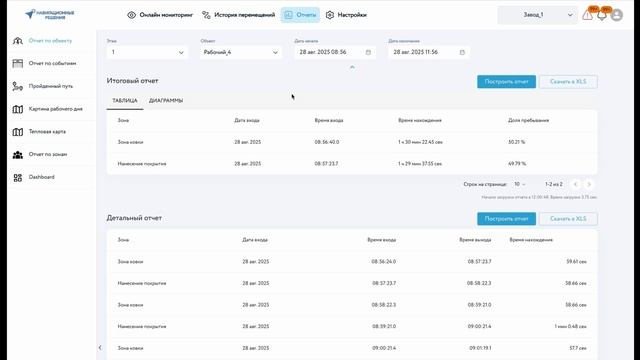Go to next table page arrow
Image resolution: width=640 pixels, height=360 pixels.
[589, 184]
